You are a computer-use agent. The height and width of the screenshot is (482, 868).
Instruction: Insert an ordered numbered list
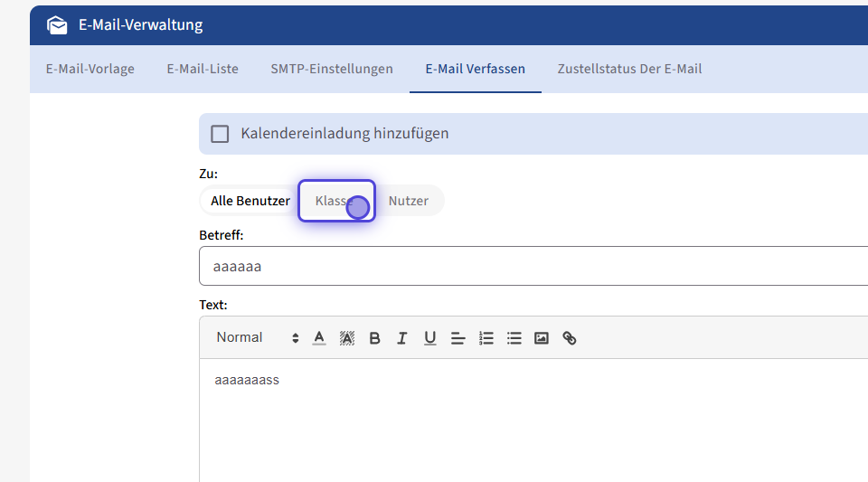486,338
